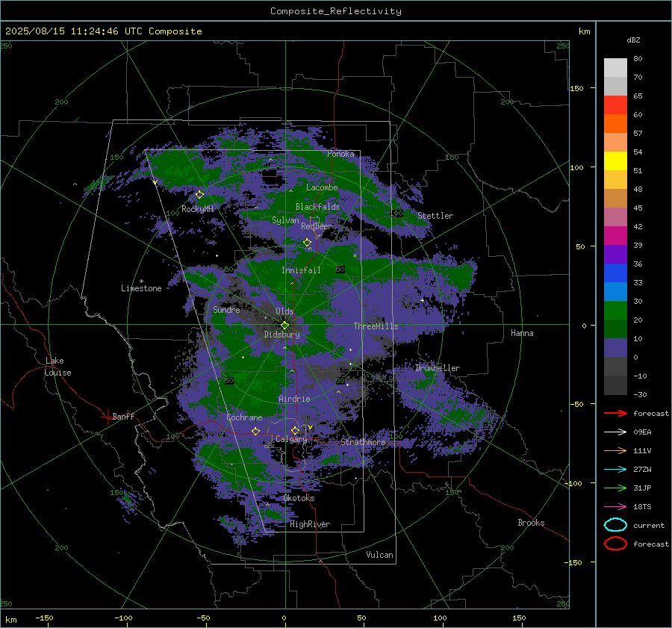Screen dimensions: 672x628
Task: Click the 20 dBZ green color swatch
Action: point(615,311)
